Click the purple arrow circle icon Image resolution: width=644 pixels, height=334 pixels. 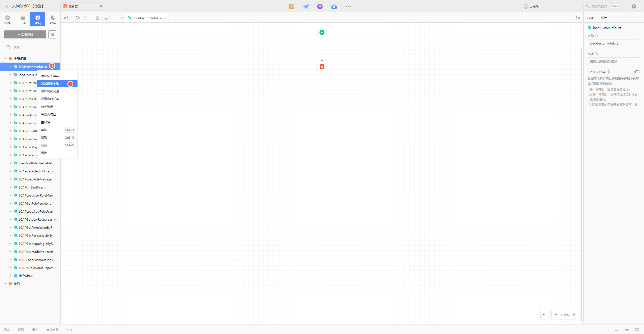tap(320, 7)
